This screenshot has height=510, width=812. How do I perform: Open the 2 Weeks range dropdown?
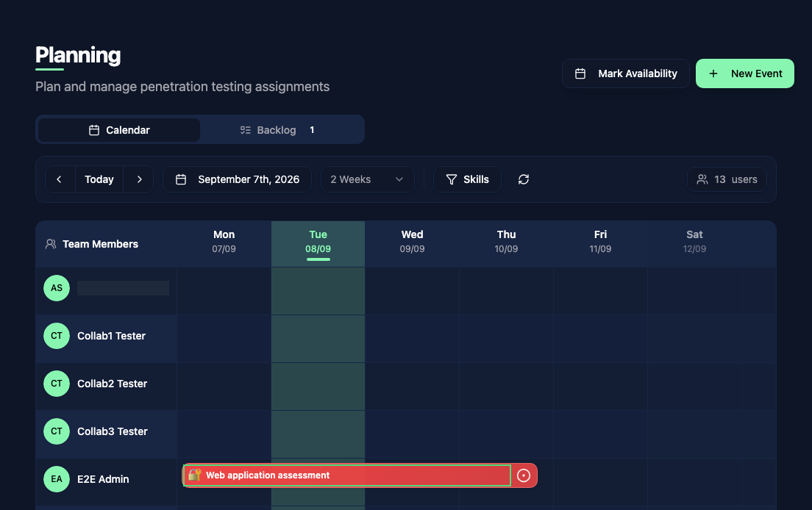tap(367, 179)
